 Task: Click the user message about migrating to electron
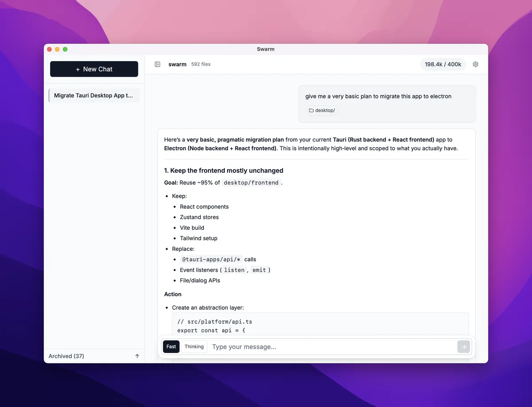(x=378, y=96)
